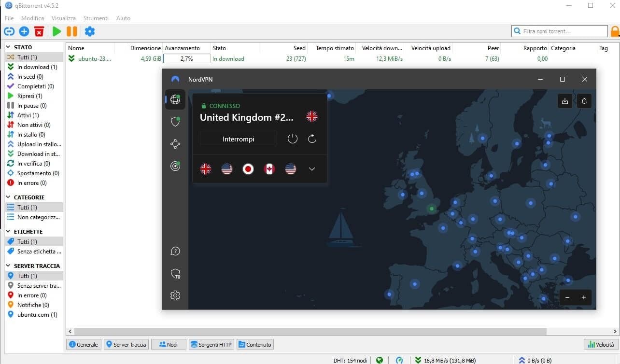
Task: Click the horizontal scrollbar right arrow
Action: click(615, 332)
